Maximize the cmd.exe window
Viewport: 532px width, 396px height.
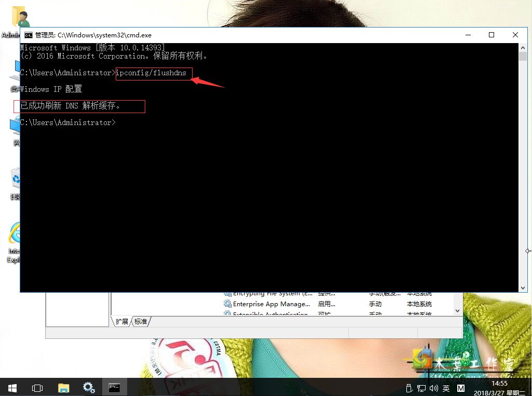pos(492,35)
